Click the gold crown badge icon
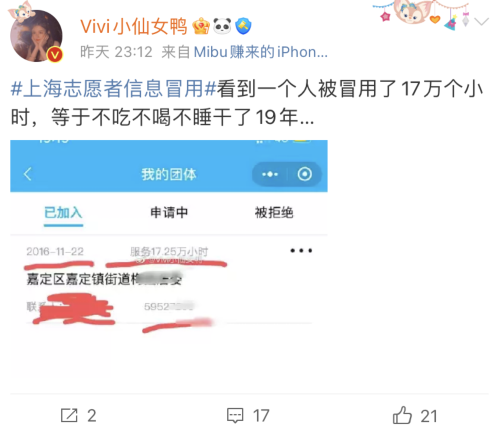Viewport: 504px width, 432px height. pyautogui.click(x=201, y=26)
